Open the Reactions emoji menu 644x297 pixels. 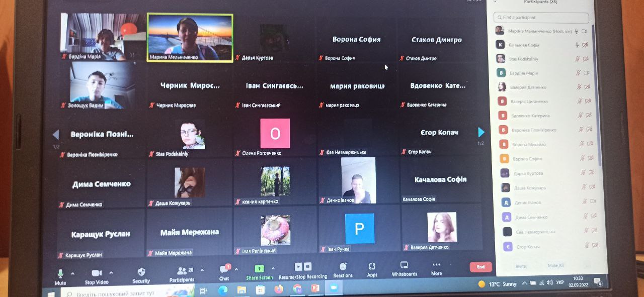(343, 267)
